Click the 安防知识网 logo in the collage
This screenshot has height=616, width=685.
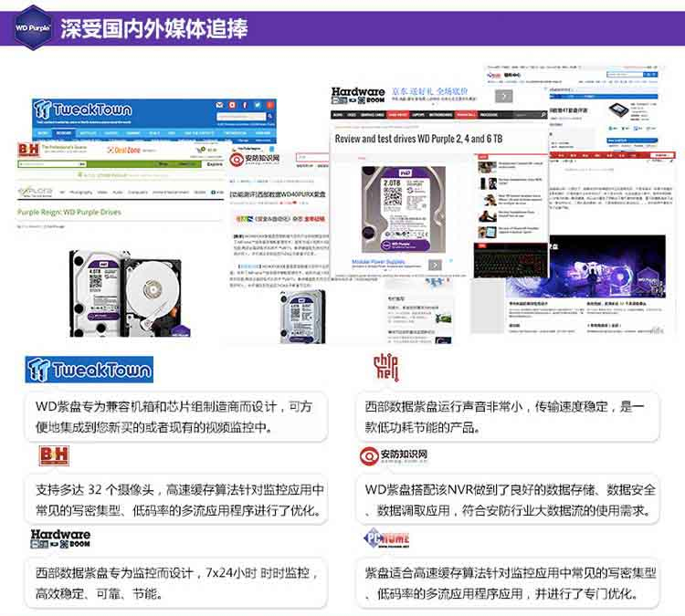(255, 159)
